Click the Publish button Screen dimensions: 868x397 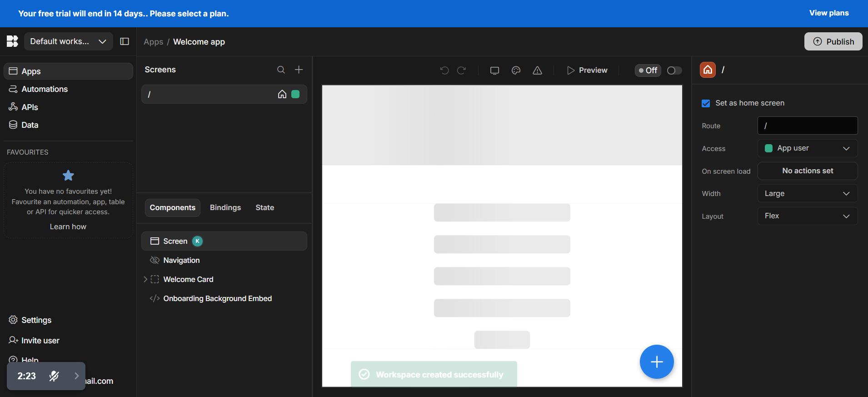833,41
